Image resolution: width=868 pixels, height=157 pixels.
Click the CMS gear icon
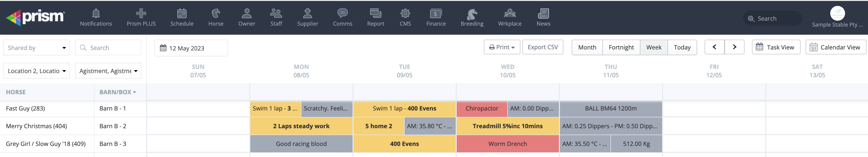pyautogui.click(x=405, y=14)
